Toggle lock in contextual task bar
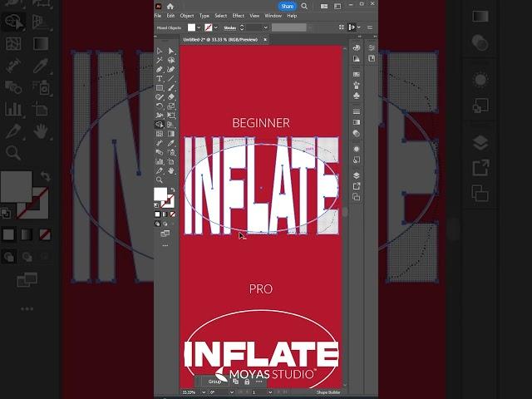Image resolution: width=532 pixels, height=399 pixels. pyautogui.click(x=247, y=382)
